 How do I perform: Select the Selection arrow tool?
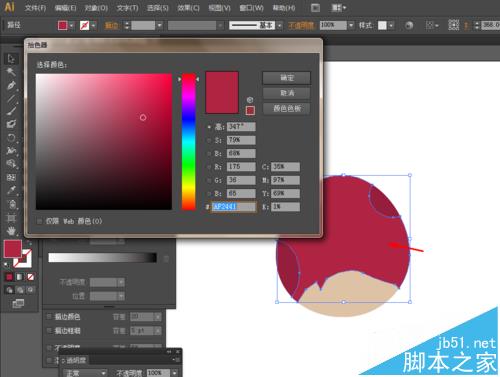pyautogui.click(x=11, y=59)
